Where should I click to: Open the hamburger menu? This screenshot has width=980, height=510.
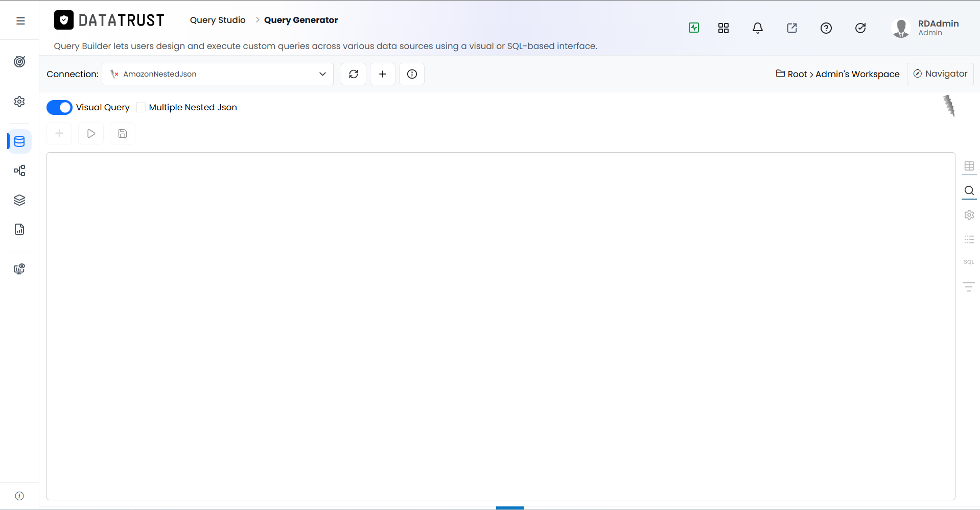[x=20, y=21]
